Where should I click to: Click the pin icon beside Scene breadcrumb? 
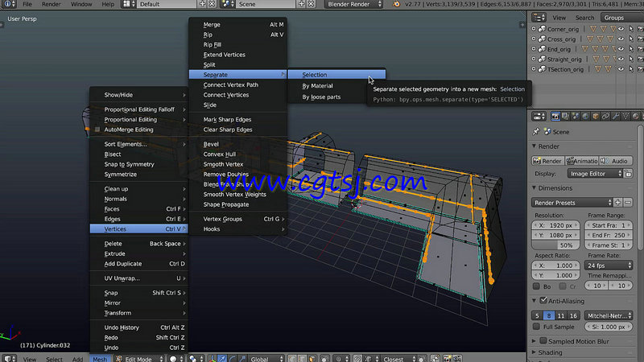pos(535,132)
